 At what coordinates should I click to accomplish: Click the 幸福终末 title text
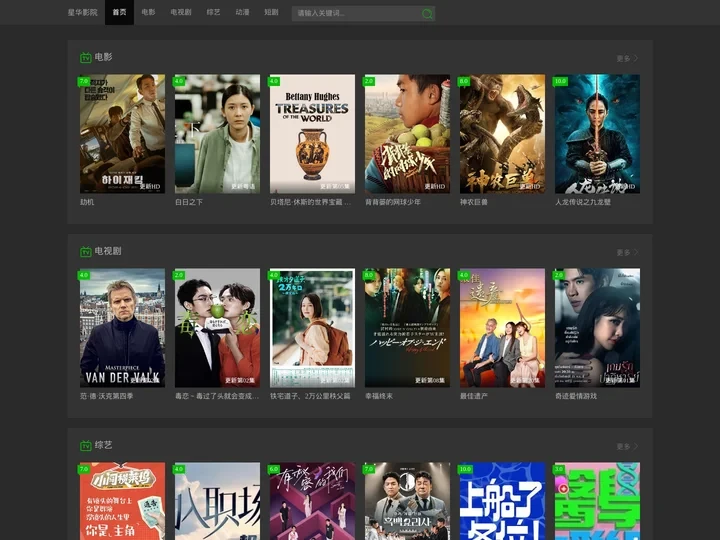tap(379, 396)
